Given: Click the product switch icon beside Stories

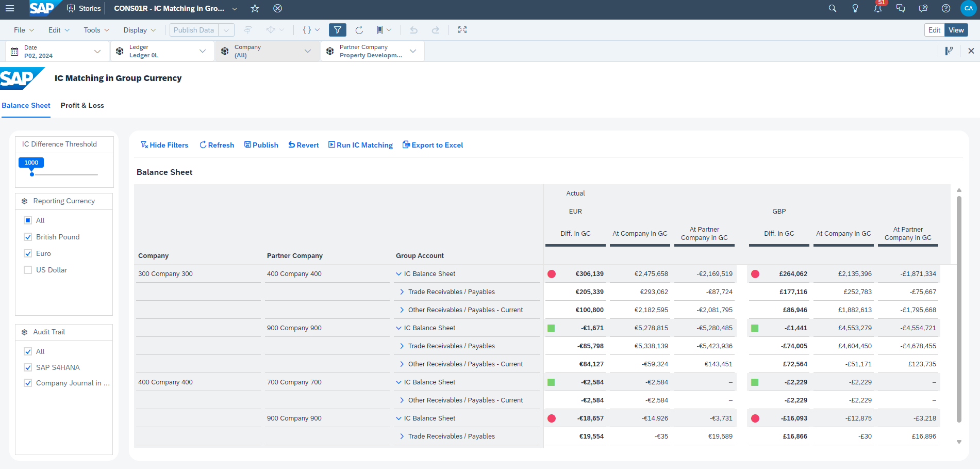Looking at the screenshot, I should click(x=71, y=8).
